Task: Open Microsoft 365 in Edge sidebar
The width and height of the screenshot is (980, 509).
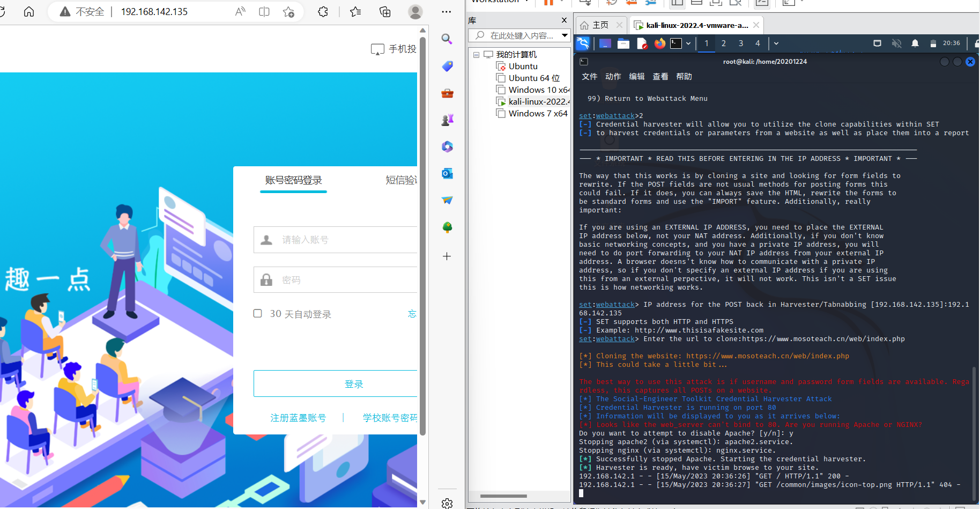Action: coord(447,146)
